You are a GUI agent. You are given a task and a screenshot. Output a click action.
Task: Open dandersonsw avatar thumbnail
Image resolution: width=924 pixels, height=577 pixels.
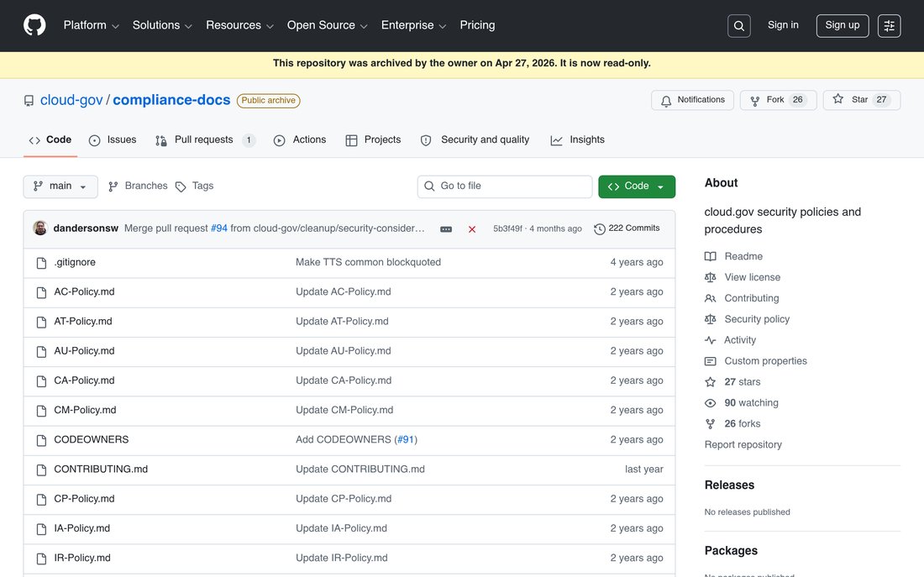tap(40, 228)
